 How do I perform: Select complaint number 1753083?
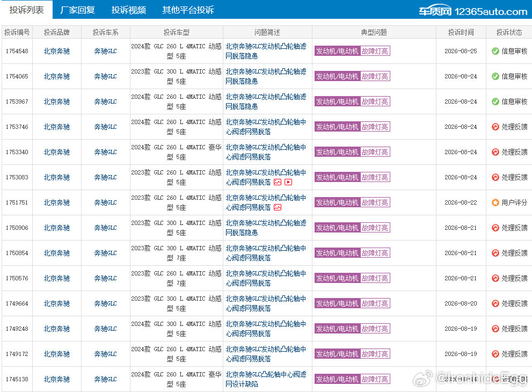pos(17,177)
